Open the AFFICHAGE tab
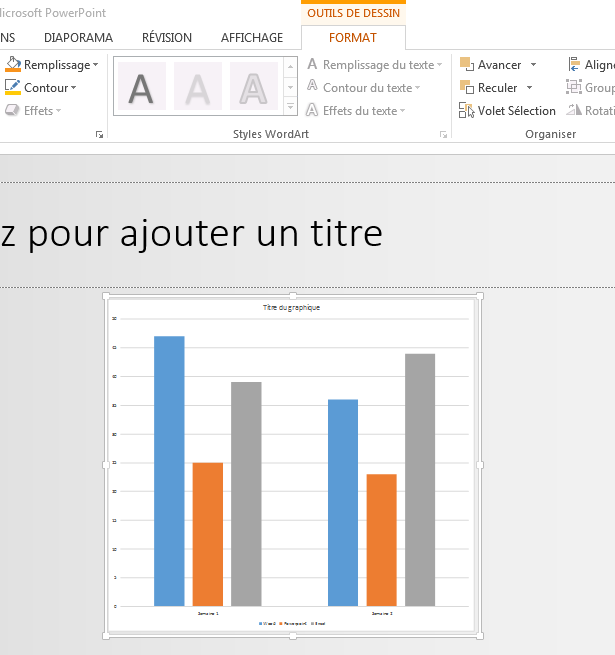 [251, 38]
